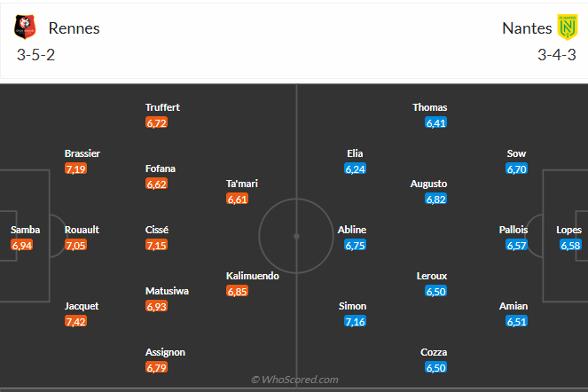Select the Rennes team name
This screenshot has width=588, height=392.
[74, 27]
